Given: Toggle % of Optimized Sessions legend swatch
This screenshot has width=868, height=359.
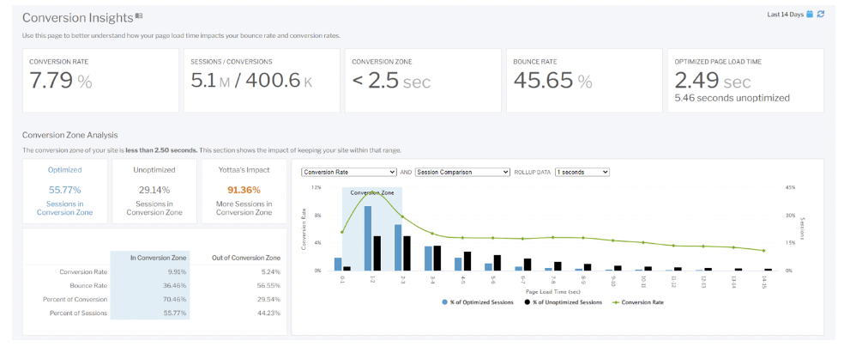Looking at the screenshot, I should coord(445,302).
